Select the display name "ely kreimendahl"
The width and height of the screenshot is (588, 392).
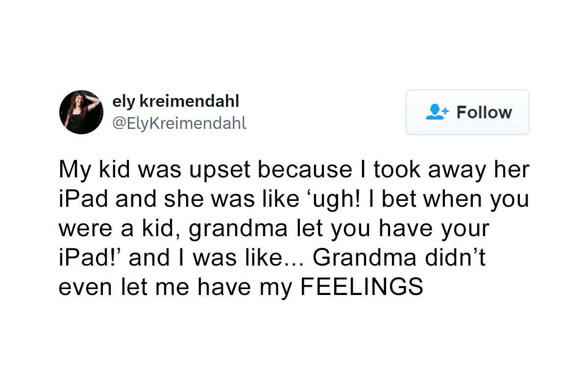coord(176,101)
